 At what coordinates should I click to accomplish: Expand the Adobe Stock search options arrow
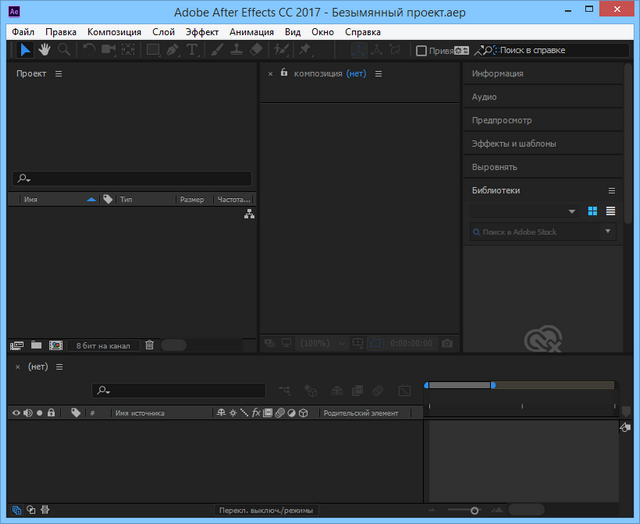(608, 231)
